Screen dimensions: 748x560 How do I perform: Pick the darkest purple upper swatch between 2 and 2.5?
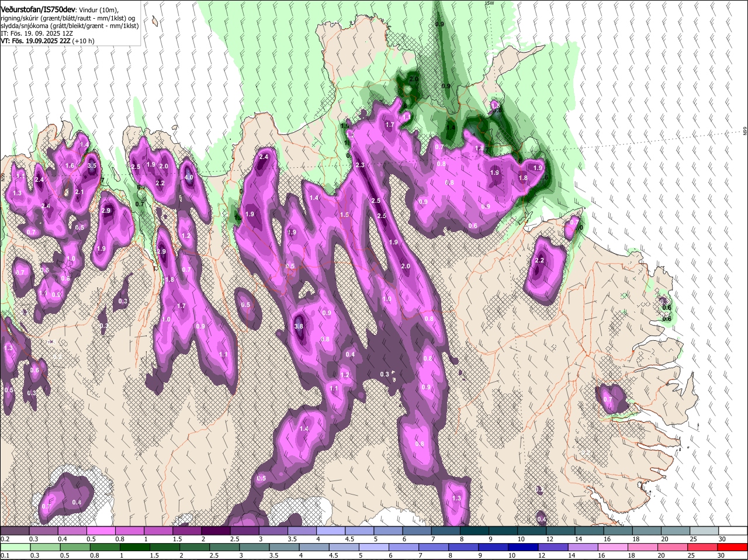(x=215, y=530)
